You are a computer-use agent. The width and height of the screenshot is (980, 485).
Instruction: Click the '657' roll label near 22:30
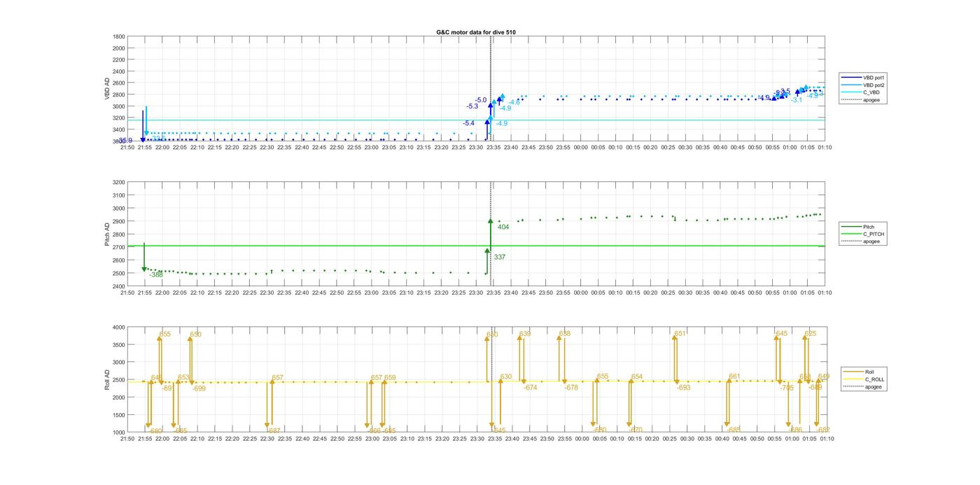pyautogui.click(x=277, y=378)
